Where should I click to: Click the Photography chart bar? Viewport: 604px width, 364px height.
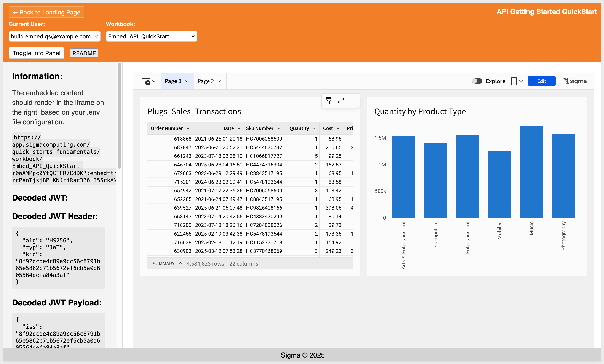click(564, 176)
